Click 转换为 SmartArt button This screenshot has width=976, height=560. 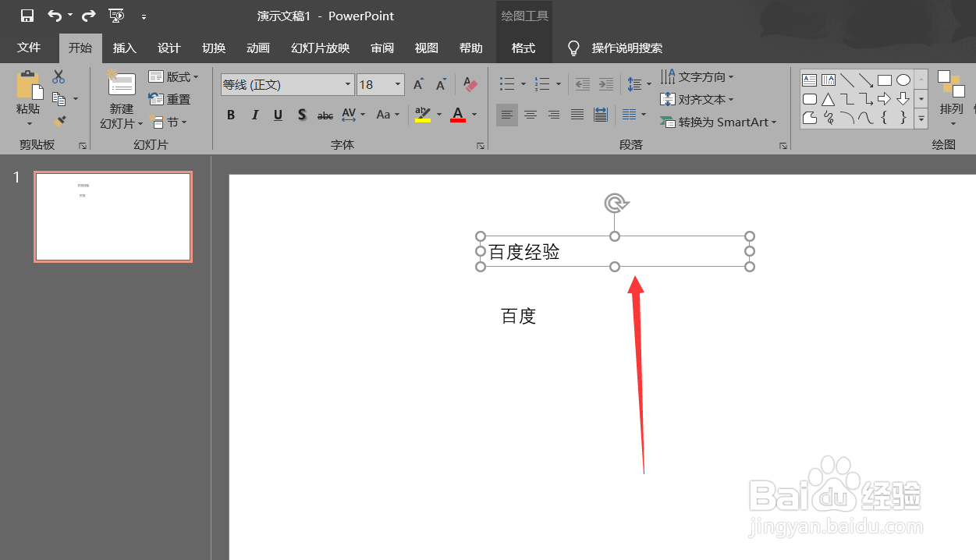719,122
